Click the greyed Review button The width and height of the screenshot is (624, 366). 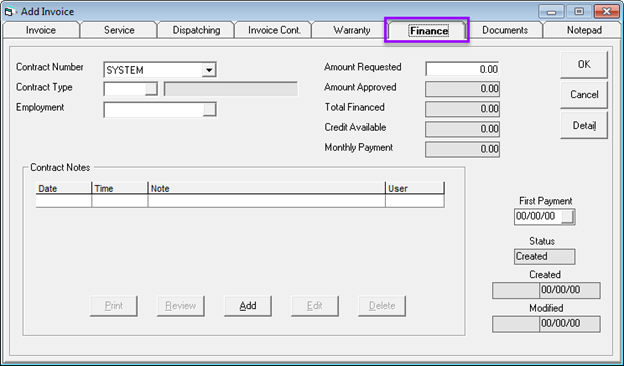click(181, 306)
